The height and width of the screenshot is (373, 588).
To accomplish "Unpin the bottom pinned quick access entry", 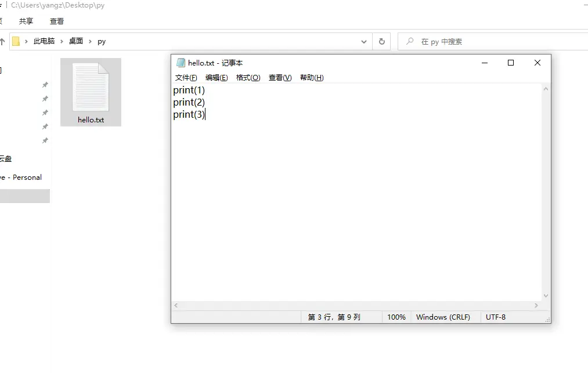I will (x=45, y=140).
